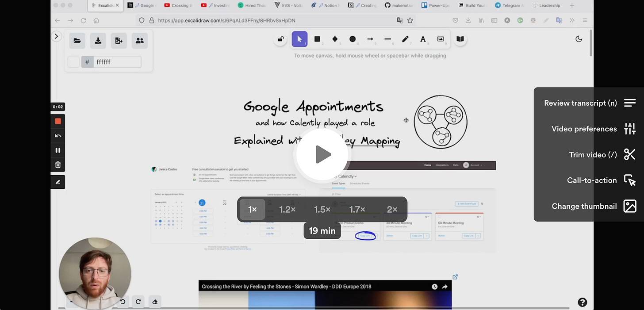
Task: Click the recorder restart undo-arrow button
Action: pos(58,136)
